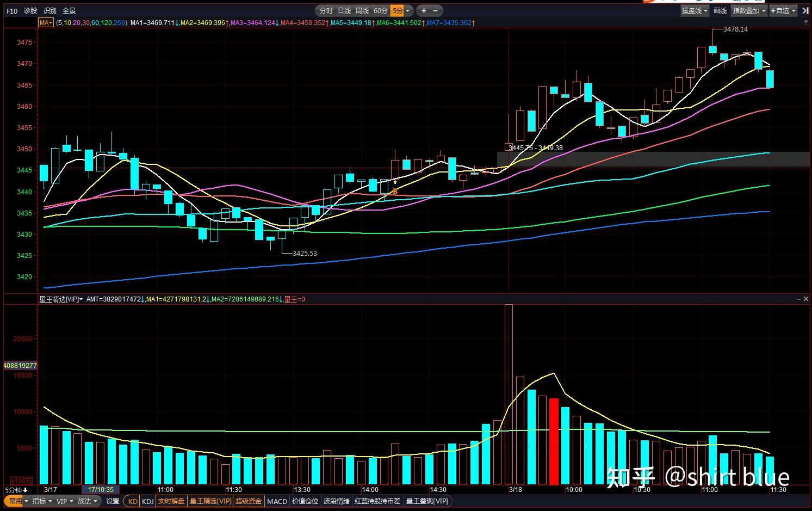Select the 5分 period tab

coord(398,11)
